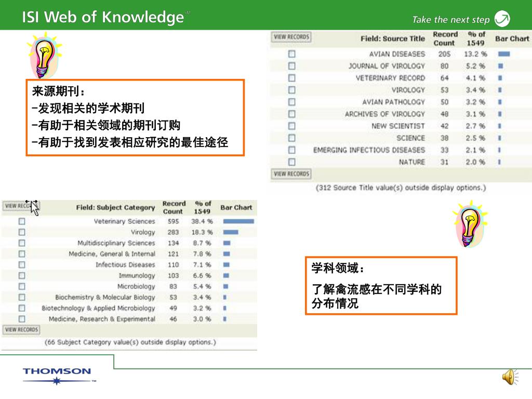Tick the Virology subject category checkbox
Screen dimensions: 532x399
pyautogui.click(x=22, y=232)
